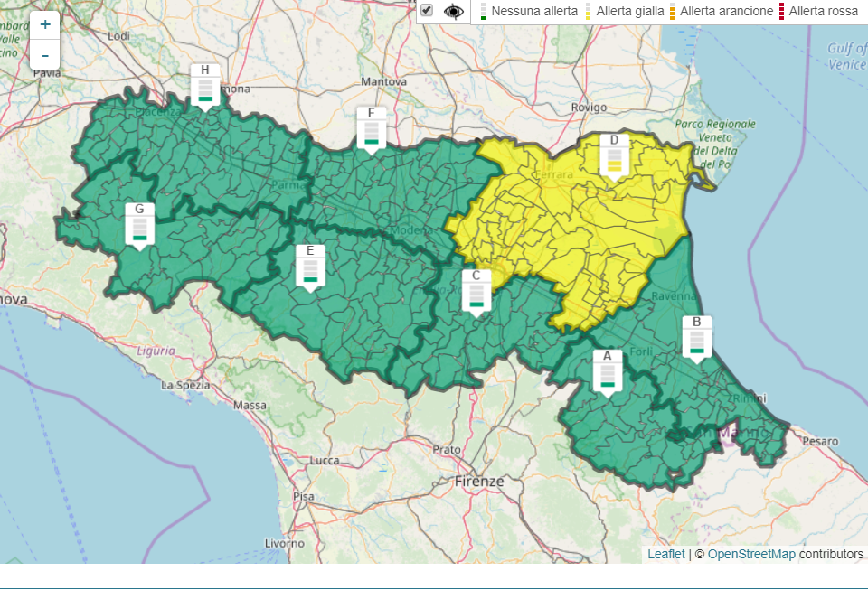
Task: Open the Leaflet attribution link
Action: click(x=665, y=554)
